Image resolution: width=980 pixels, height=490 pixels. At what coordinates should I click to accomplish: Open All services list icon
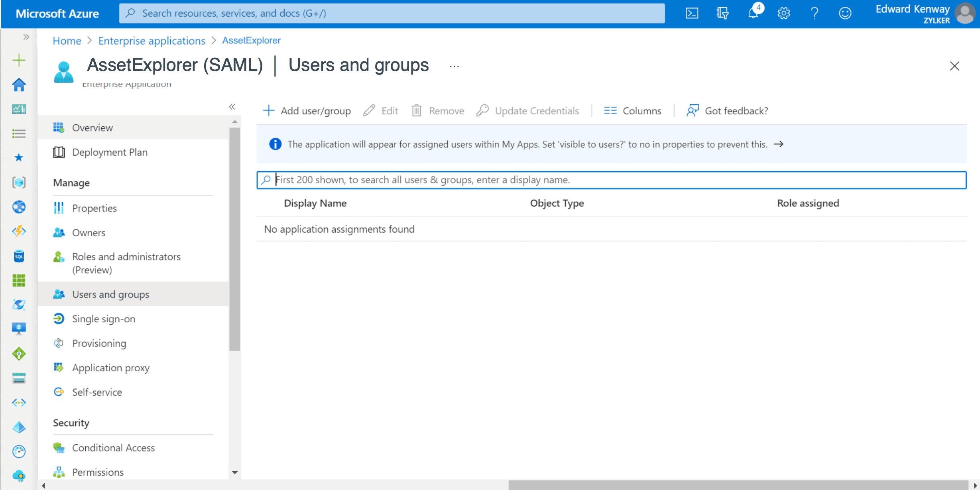click(19, 133)
